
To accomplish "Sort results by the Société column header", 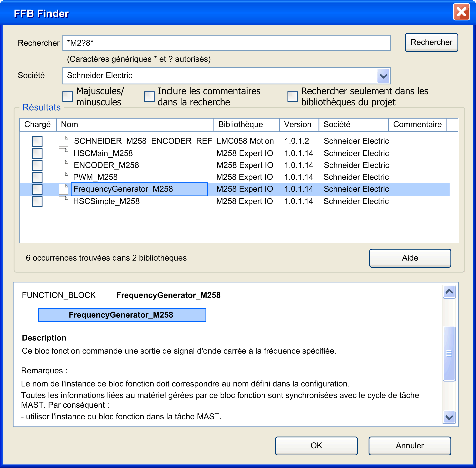I will click(354, 124).
